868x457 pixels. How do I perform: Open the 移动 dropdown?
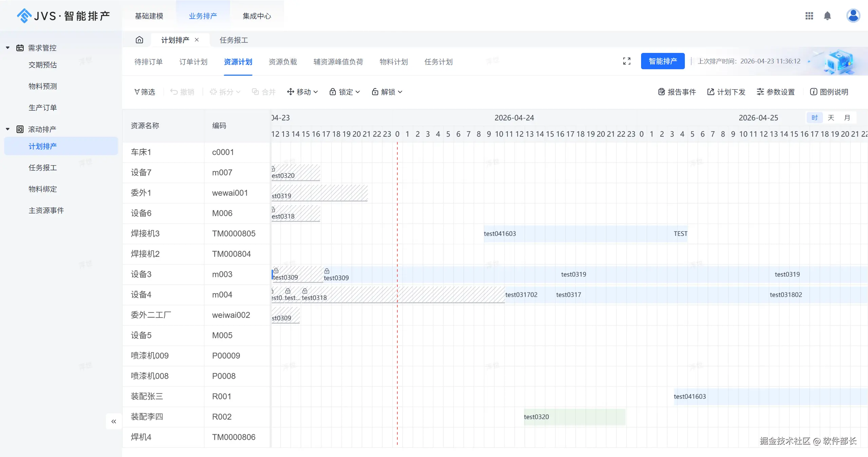click(x=302, y=92)
